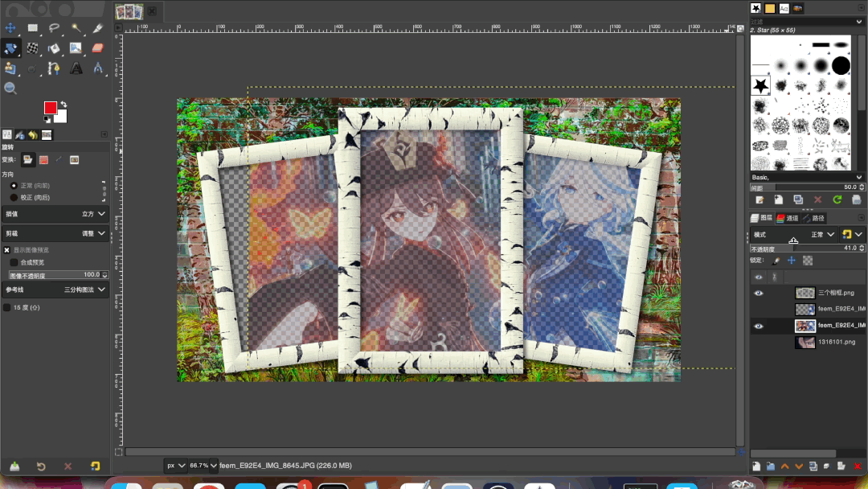Select the Text tool

pos(76,68)
